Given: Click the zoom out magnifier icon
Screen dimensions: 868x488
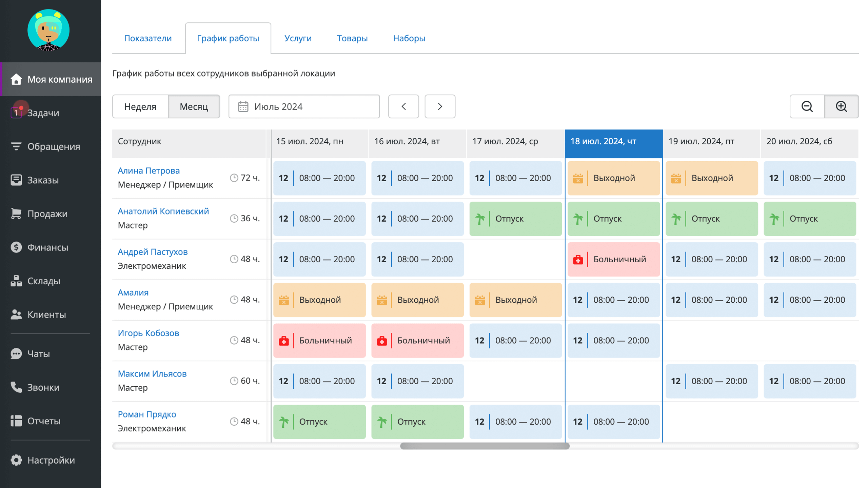Looking at the screenshot, I should (x=807, y=106).
